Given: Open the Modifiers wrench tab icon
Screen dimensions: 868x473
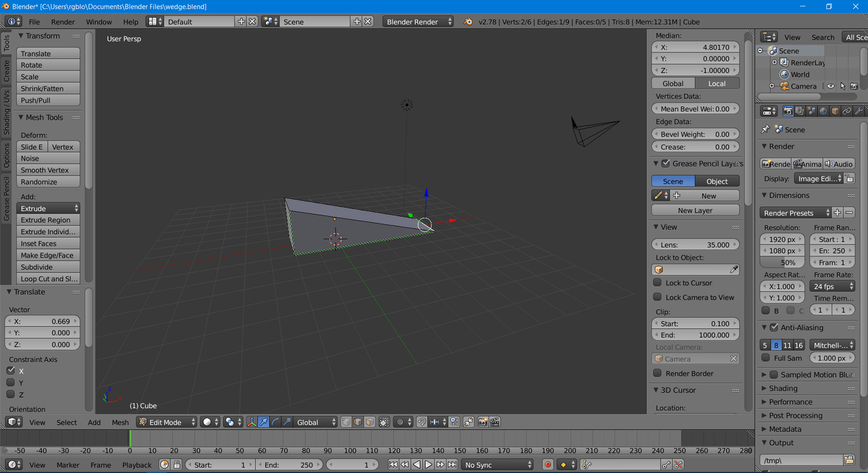Looking at the screenshot, I should [x=858, y=111].
